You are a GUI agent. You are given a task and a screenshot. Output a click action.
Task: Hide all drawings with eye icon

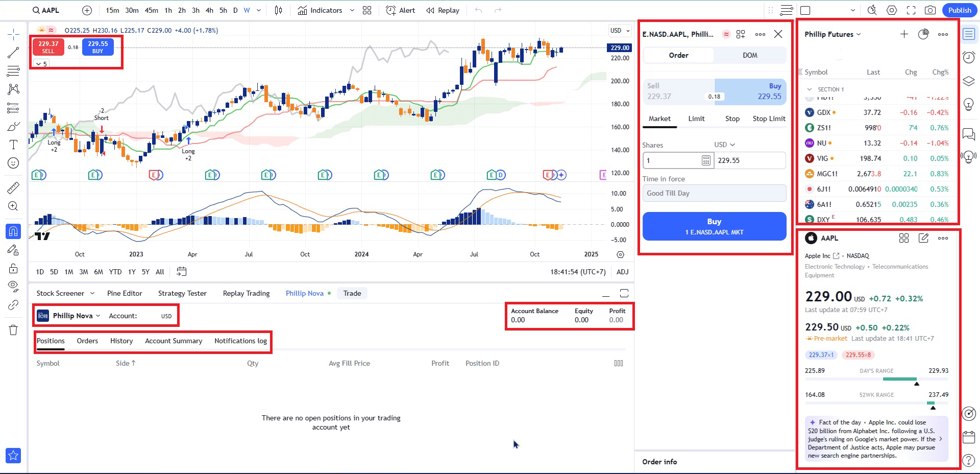pos(13,286)
